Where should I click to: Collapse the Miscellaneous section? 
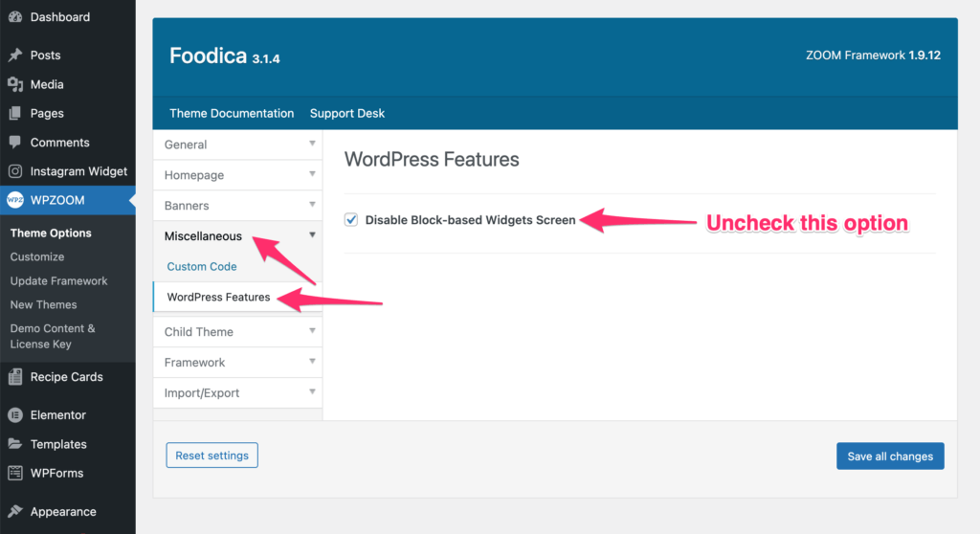coord(312,235)
